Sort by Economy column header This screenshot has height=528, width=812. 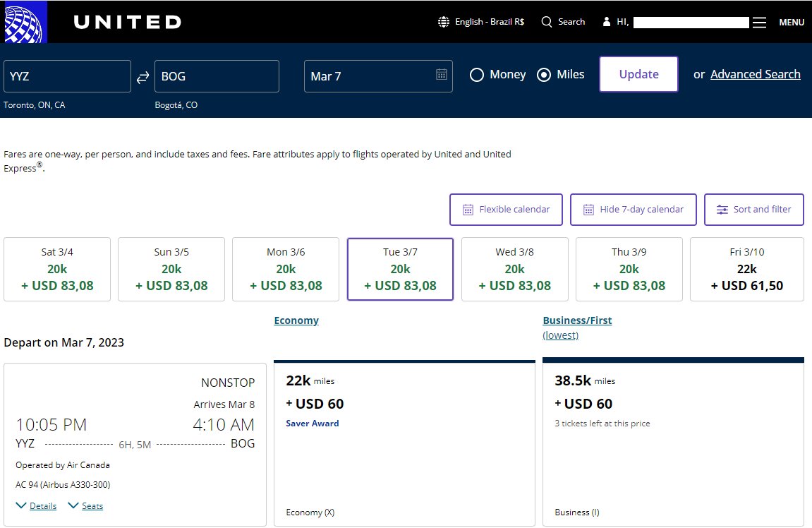pyautogui.click(x=296, y=320)
